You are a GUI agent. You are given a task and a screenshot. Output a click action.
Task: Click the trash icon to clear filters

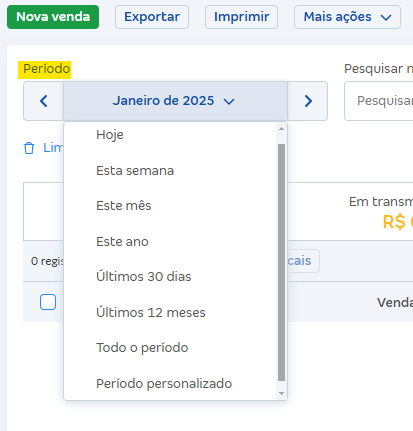coord(29,148)
